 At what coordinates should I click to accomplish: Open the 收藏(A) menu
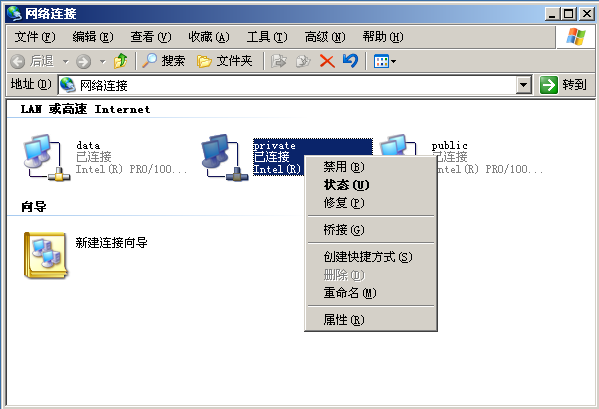click(x=209, y=37)
